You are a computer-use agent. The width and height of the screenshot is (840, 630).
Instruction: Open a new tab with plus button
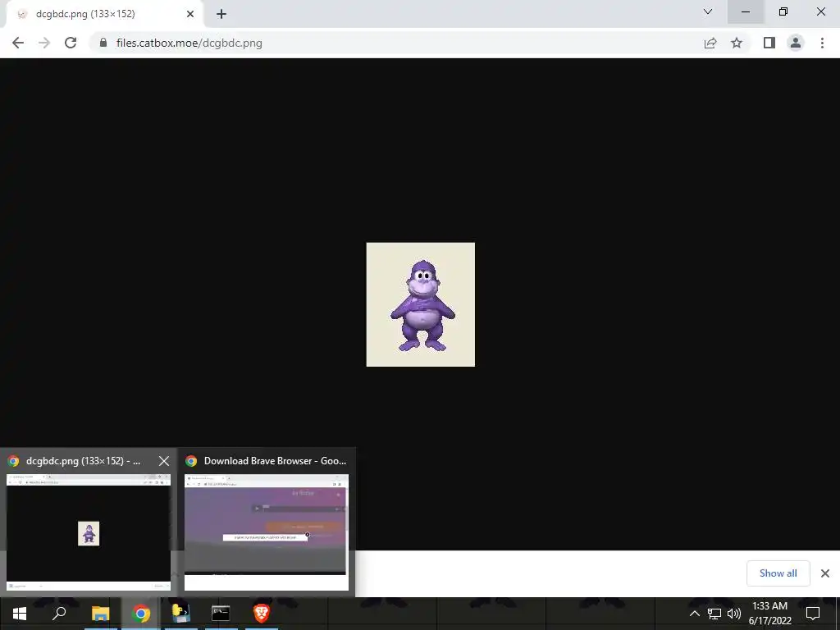click(x=221, y=14)
